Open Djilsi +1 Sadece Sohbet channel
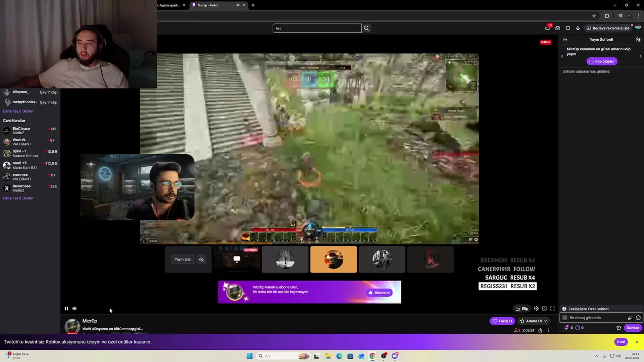Image resolution: width=644 pixels, height=362 pixels. click(x=30, y=153)
